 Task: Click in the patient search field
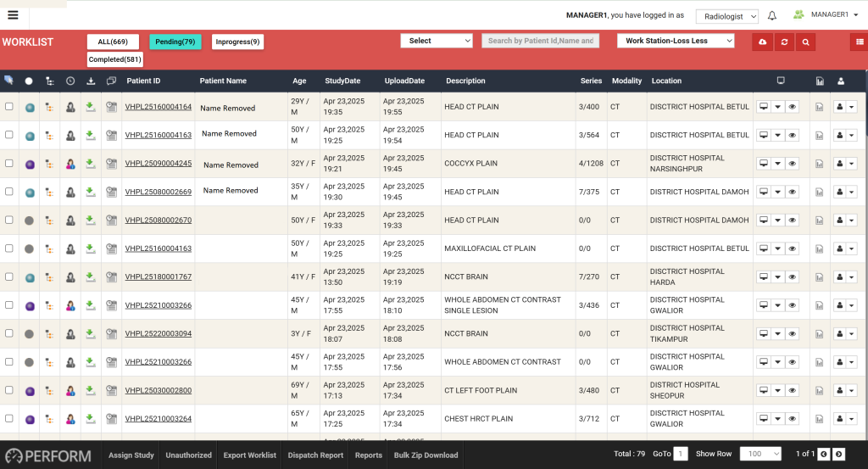coord(540,41)
